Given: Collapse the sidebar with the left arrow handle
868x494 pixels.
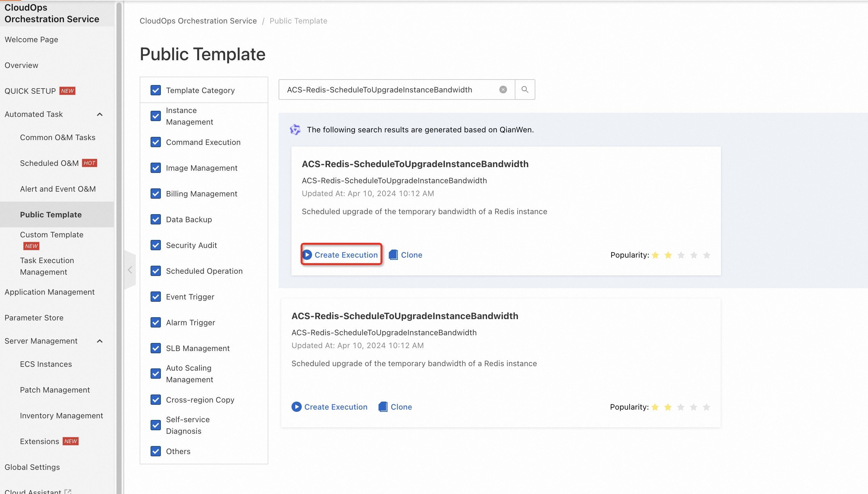Looking at the screenshot, I should pos(130,270).
